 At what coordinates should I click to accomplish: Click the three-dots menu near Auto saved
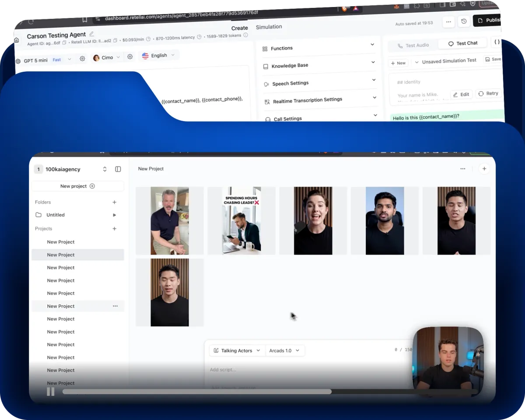click(x=448, y=21)
